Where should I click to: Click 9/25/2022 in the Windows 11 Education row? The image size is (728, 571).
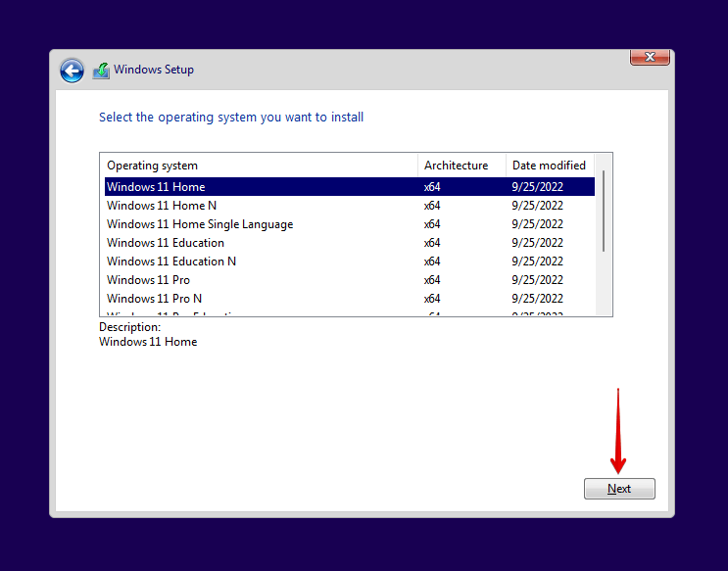537,243
